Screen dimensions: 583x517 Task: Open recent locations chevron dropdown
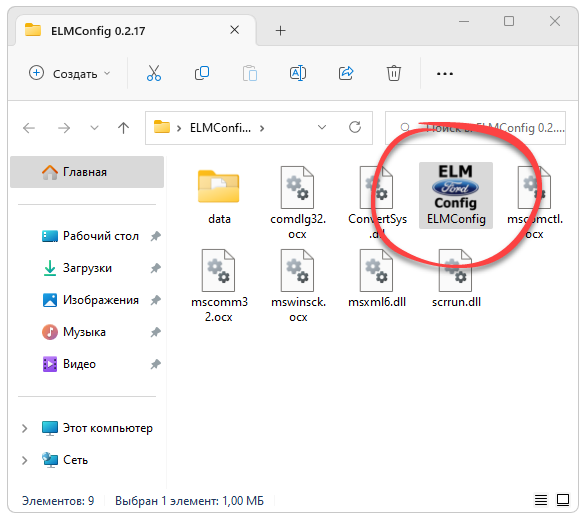(x=94, y=128)
